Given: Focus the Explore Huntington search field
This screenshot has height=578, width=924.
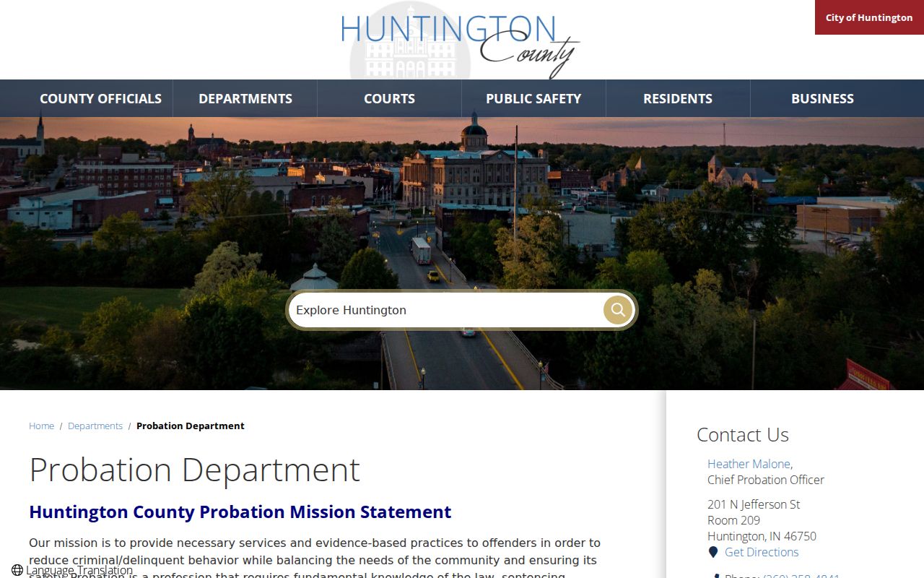Looking at the screenshot, I should click(446, 310).
